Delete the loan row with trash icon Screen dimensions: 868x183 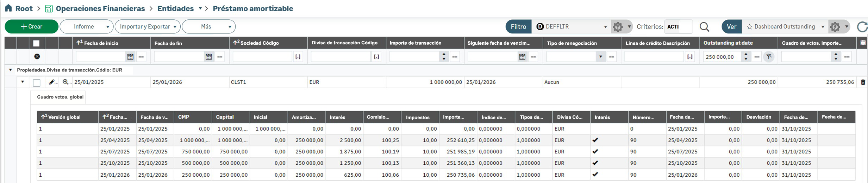tap(863, 82)
